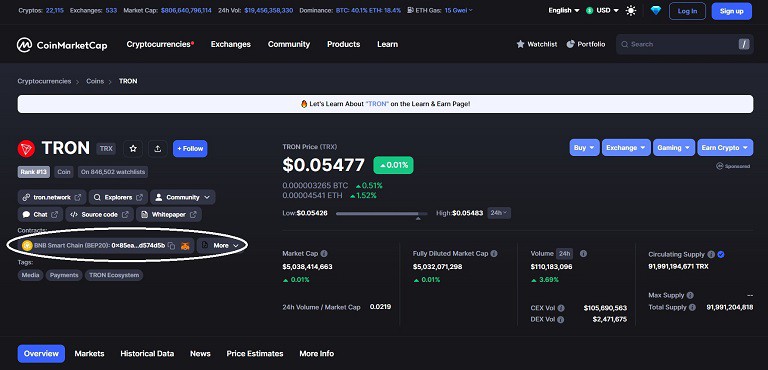Open the Portfolio link
This screenshot has height=370, width=768.
(586, 44)
